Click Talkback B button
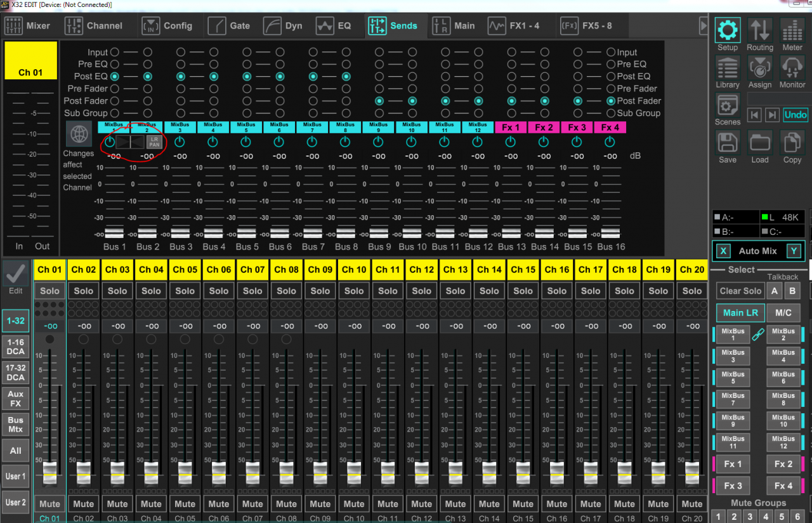The height and width of the screenshot is (523, 812). click(792, 291)
